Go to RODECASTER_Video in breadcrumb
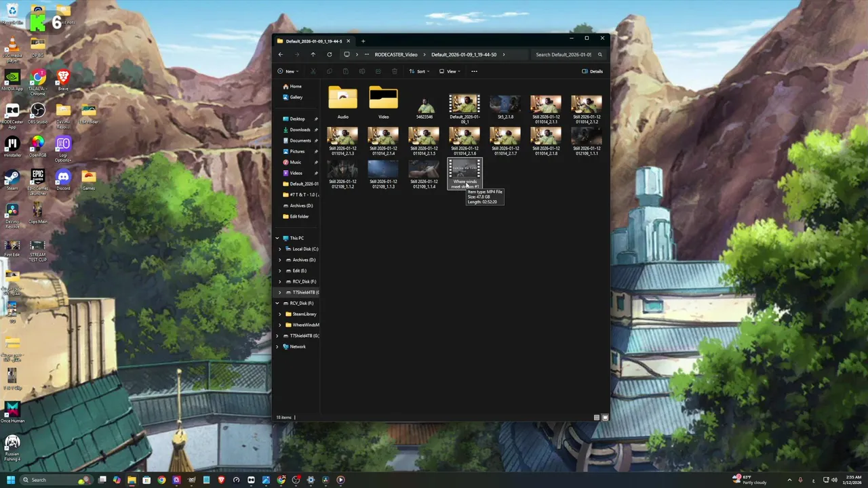 (x=396, y=54)
